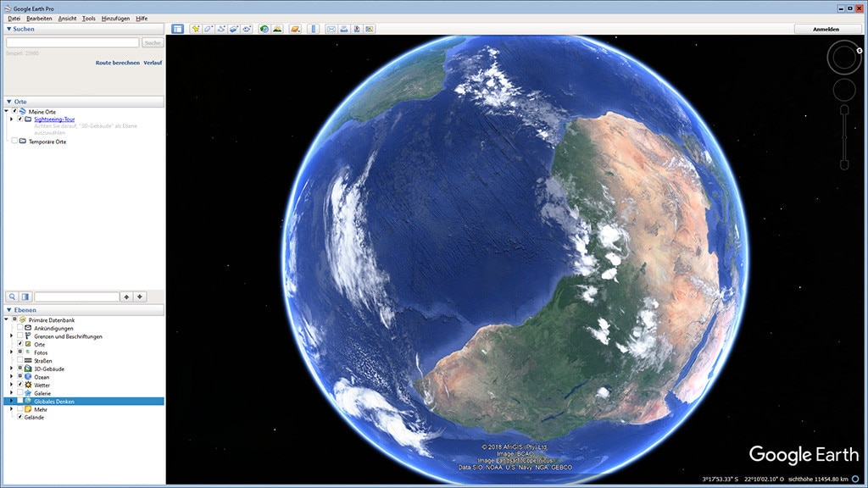This screenshot has width=868, height=488.
Task: Select the add polygon tool
Action: pyautogui.click(x=208, y=29)
